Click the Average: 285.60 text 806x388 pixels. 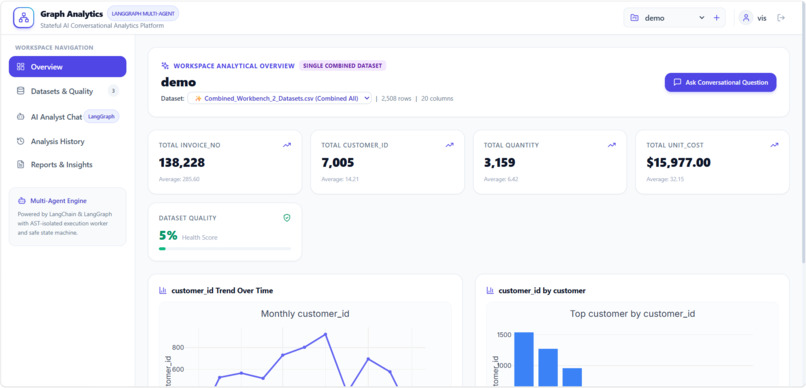click(179, 179)
